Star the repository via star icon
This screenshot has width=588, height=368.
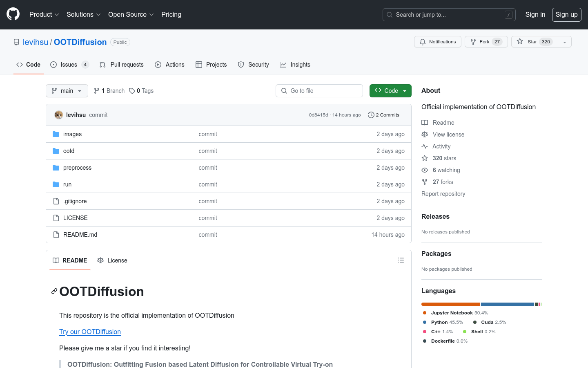click(520, 41)
